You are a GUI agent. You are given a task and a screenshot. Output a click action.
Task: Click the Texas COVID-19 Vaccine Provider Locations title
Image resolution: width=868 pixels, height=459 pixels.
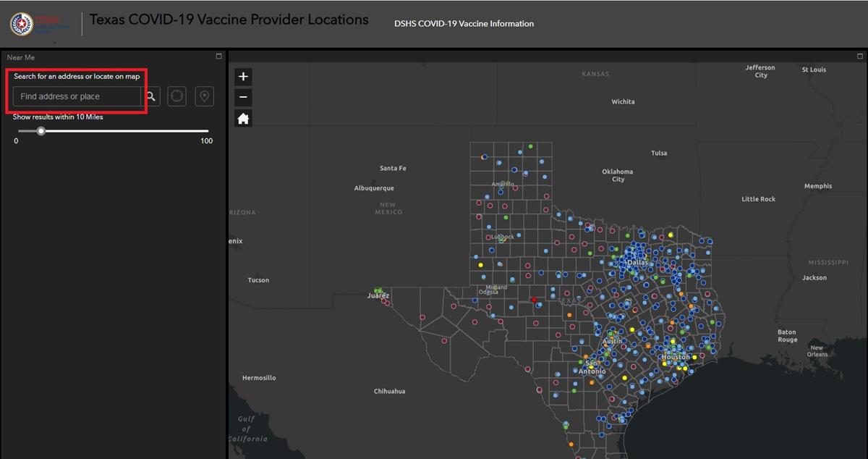(229, 20)
